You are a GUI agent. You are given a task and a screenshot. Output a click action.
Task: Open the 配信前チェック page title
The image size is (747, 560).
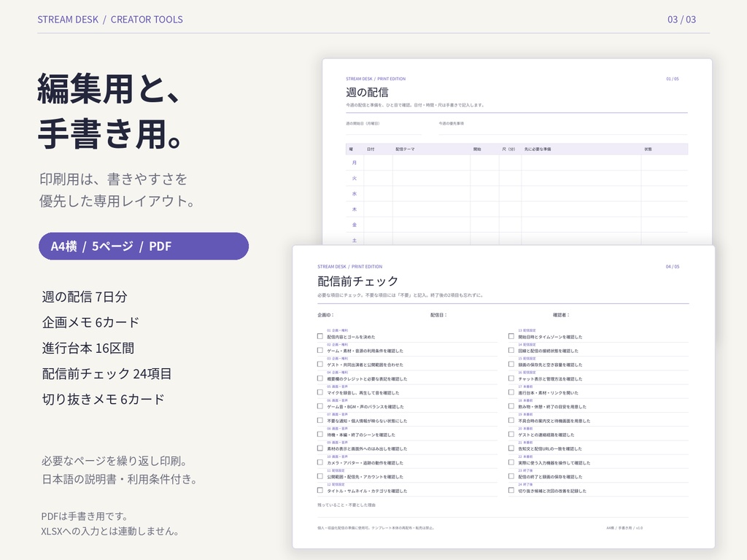357,281
